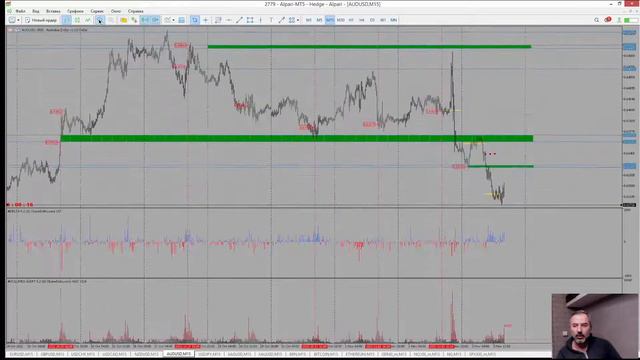This screenshot has width=640, height=360.
Task: Switch to the BITCOIN,M15 chart tab
Action: pos(326,354)
